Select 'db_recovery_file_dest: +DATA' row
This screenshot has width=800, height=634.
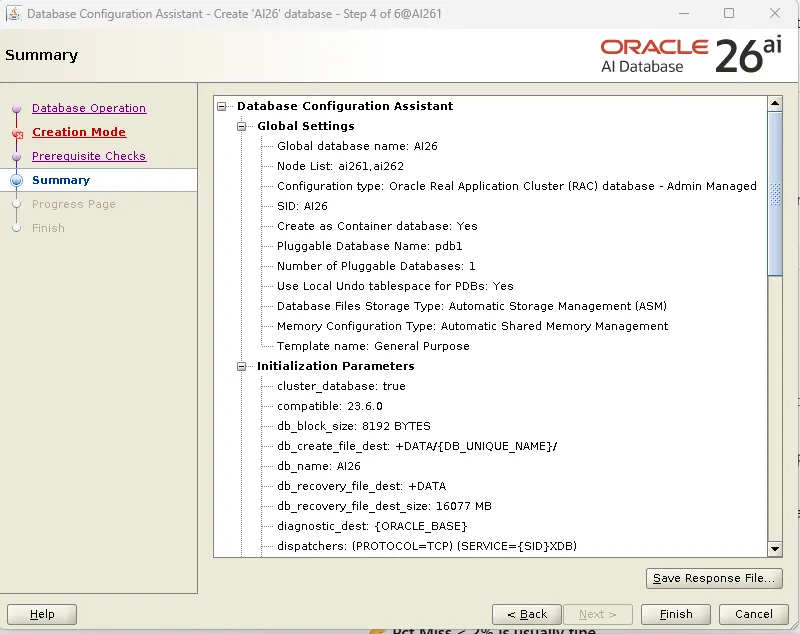pyautogui.click(x=361, y=486)
